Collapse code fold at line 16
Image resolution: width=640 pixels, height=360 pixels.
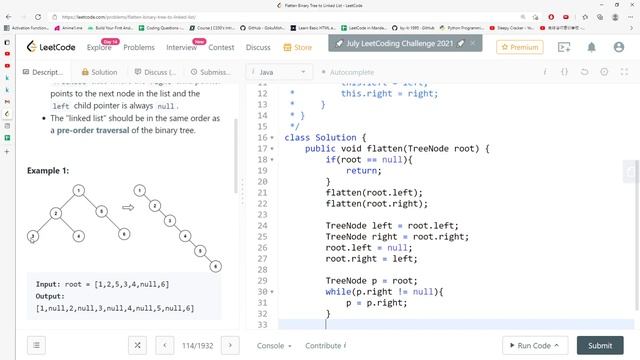click(x=272, y=138)
